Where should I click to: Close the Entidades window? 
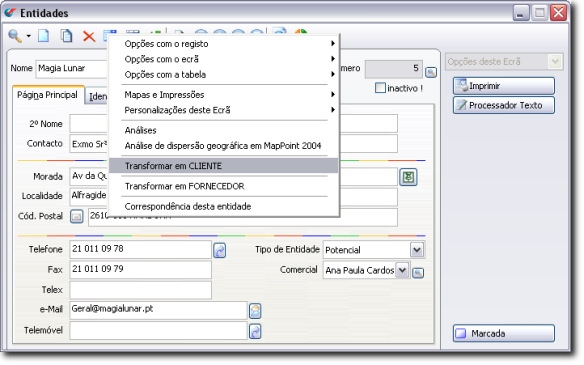[559, 13]
